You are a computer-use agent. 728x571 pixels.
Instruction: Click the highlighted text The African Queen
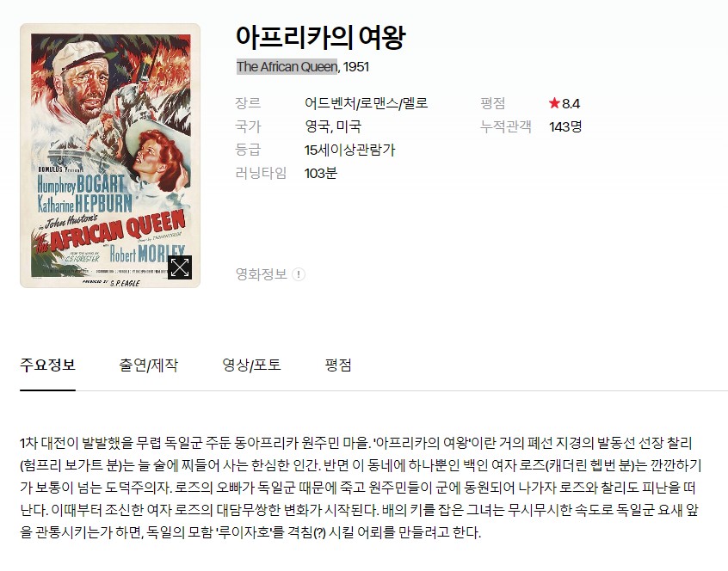tap(287, 67)
